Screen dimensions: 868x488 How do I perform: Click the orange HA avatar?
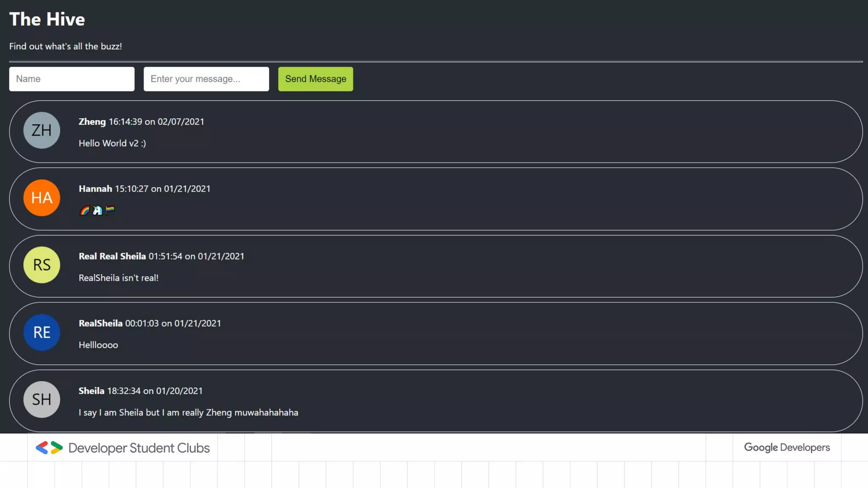coord(42,197)
